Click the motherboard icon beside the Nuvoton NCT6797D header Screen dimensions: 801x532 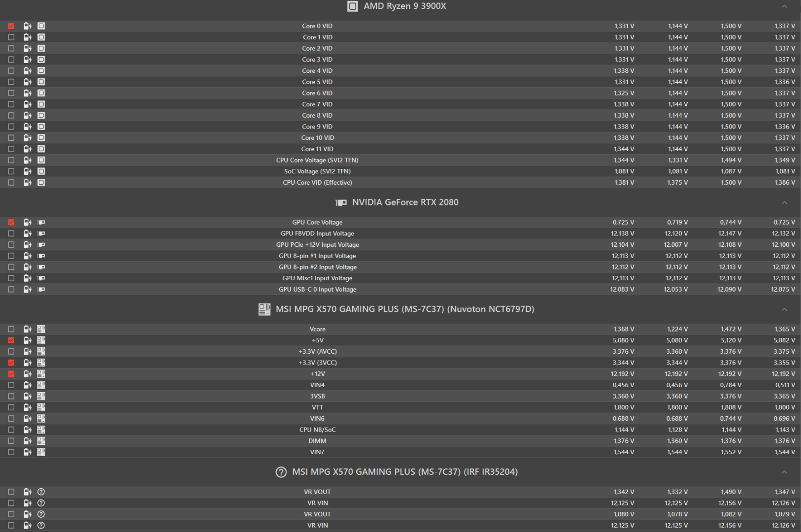pyautogui.click(x=265, y=309)
